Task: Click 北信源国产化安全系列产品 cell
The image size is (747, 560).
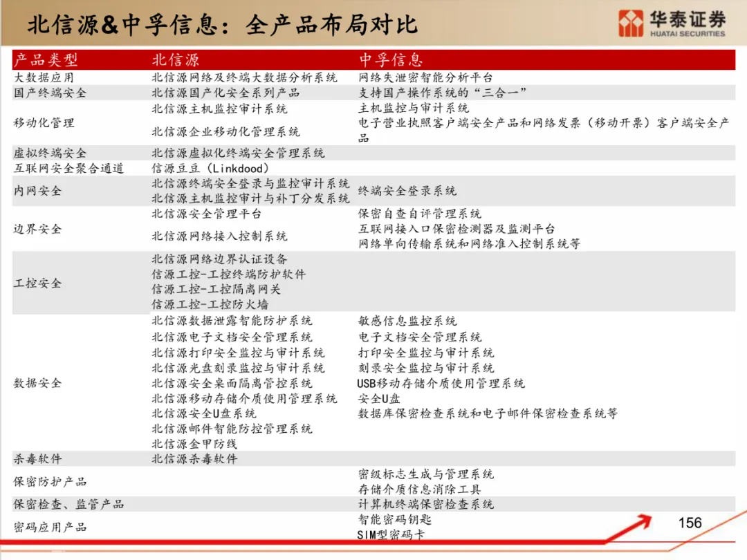Action: pos(225,93)
